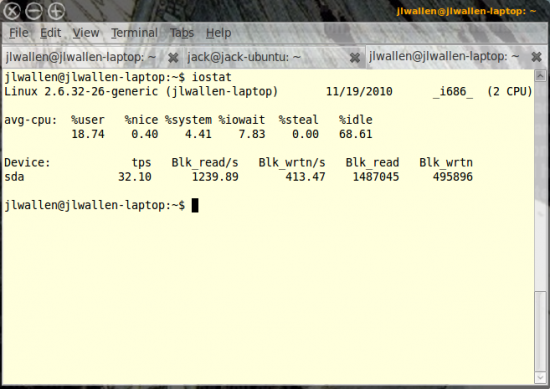550x389 pixels.
Task: Open the Terminal menu
Action: click(x=134, y=33)
